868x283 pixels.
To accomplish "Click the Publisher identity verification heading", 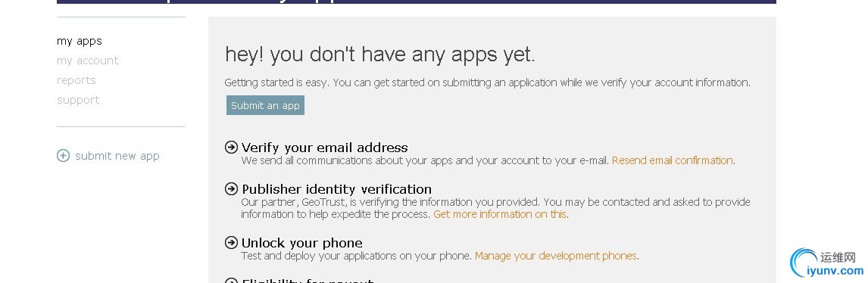I will click(336, 189).
